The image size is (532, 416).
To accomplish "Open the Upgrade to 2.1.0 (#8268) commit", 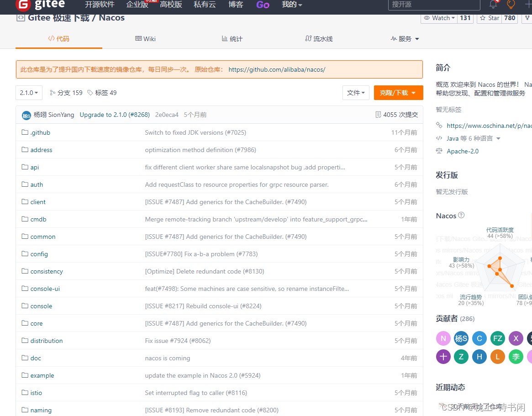I will pyautogui.click(x=115, y=115).
